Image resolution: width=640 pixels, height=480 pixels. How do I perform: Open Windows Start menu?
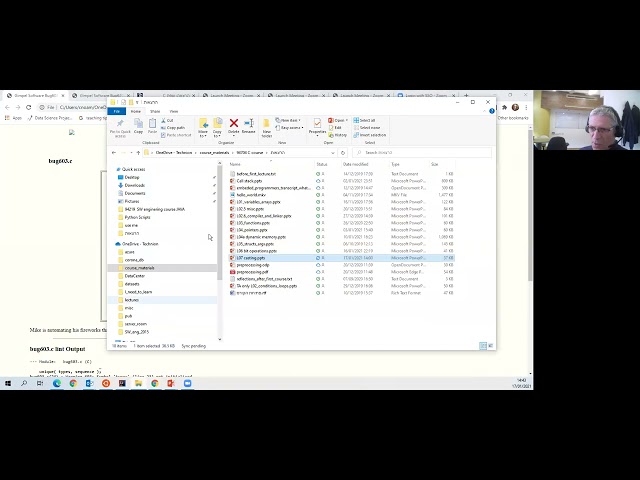[8, 383]
